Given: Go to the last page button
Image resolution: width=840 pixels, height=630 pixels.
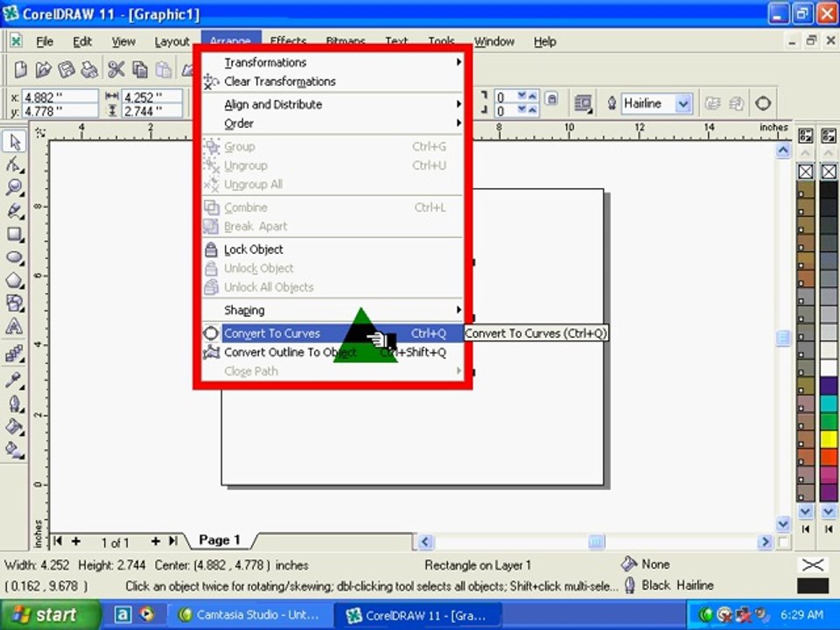Looking at the screenshot, I should (173, 541).
